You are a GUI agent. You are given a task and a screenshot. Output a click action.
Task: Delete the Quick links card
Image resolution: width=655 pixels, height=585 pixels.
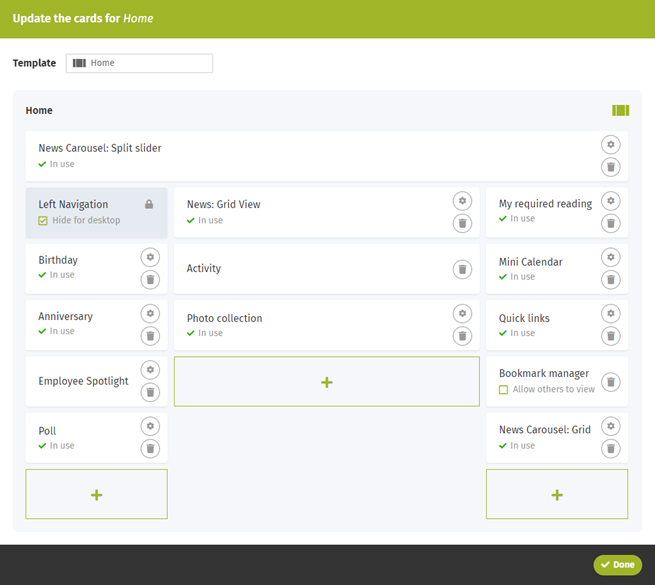point(610,336)
